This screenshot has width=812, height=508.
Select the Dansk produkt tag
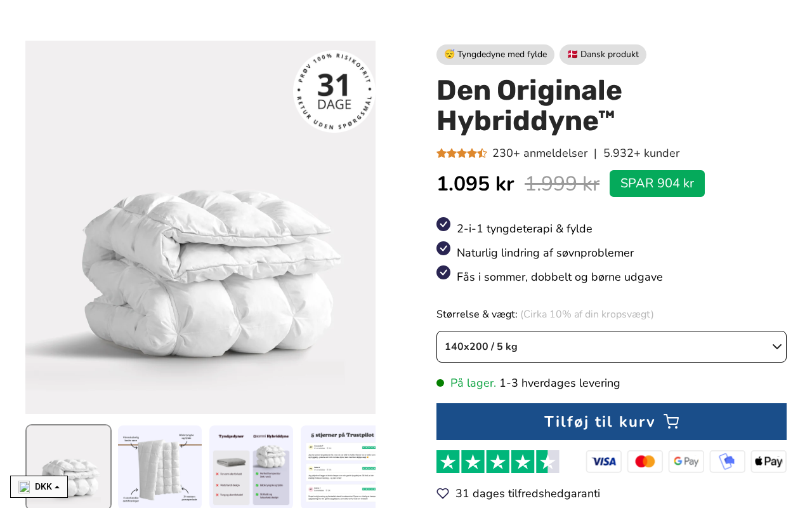tap(603, 55)
